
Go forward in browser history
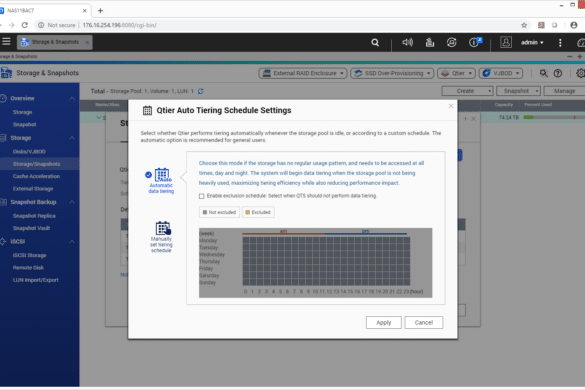point(11,25)
